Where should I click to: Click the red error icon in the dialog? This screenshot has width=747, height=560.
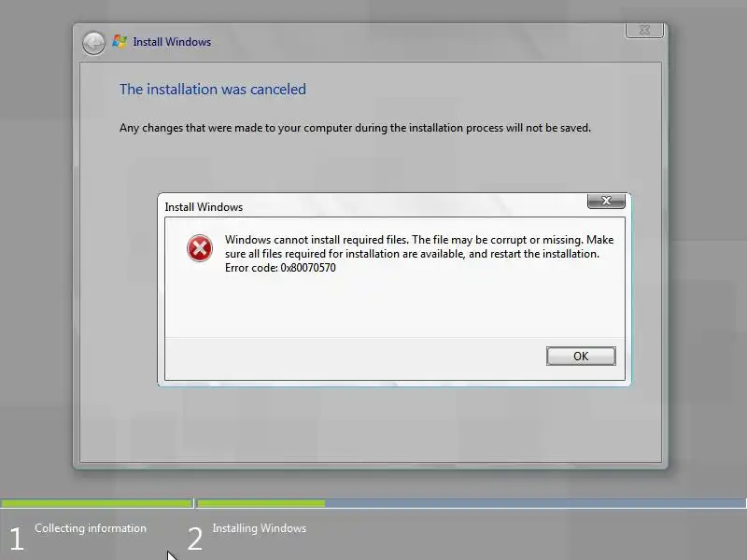click(200, 248)
